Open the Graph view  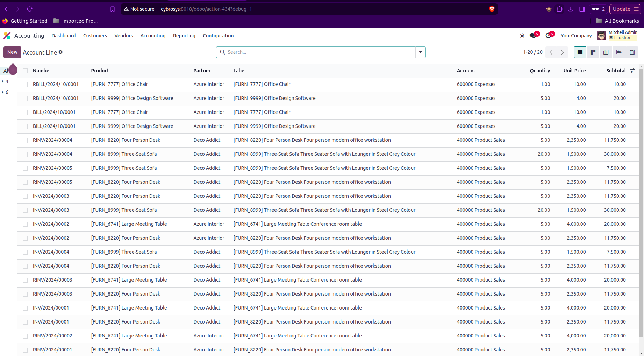coord(619,52)
